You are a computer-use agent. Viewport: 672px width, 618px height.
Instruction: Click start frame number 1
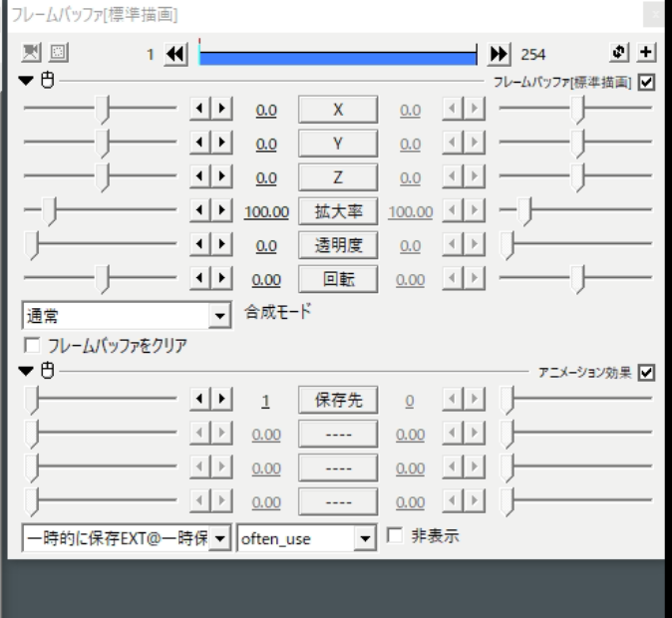(x=150, y=55)
